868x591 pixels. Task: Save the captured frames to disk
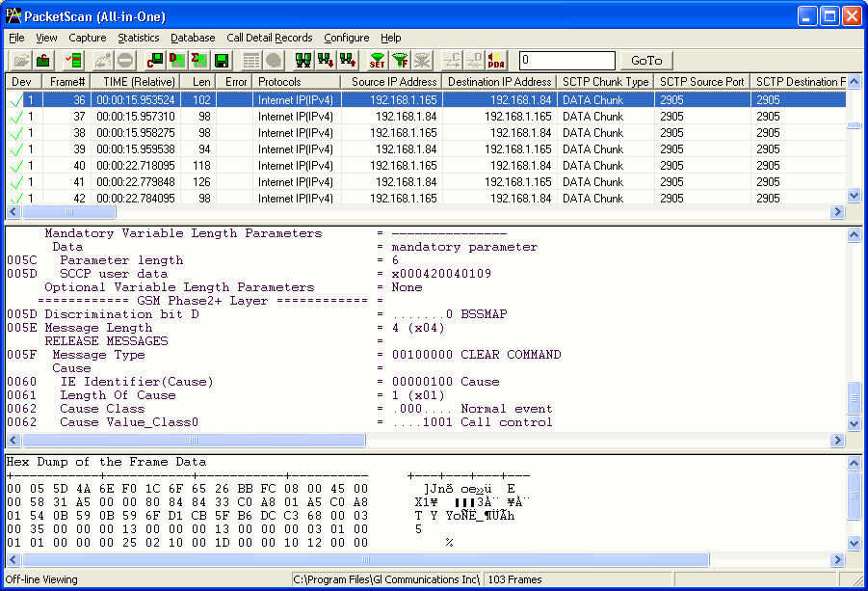(x=223, y=60)
